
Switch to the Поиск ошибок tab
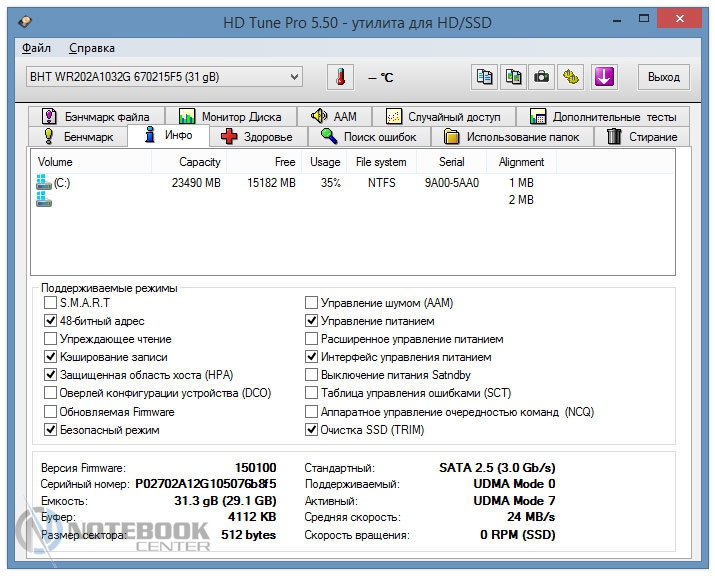click(369, 137)
